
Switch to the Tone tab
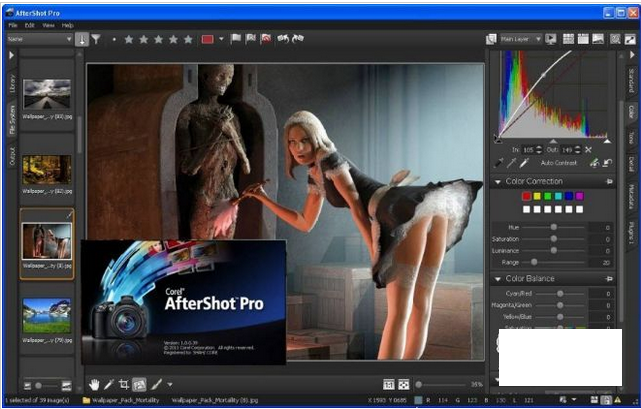pyautogui.click(x=632, y=139)
